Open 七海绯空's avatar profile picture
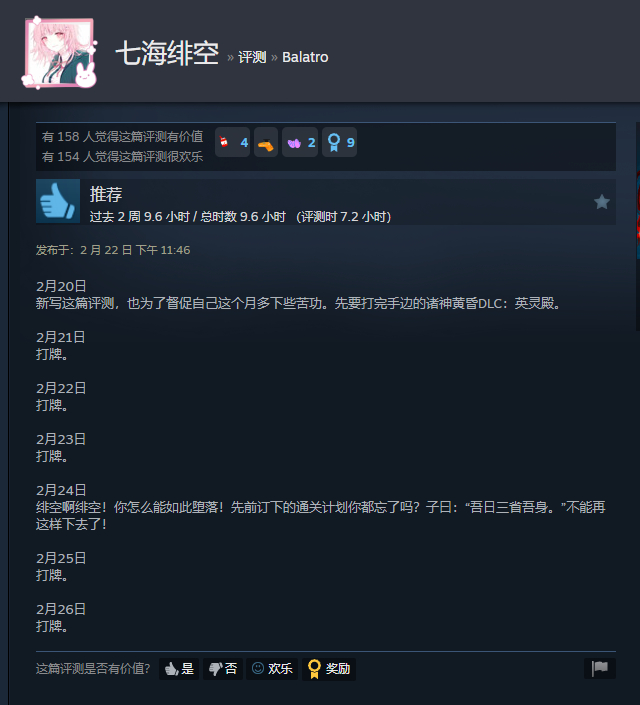The height and width of the screenshot is (705, 640). 60,53
